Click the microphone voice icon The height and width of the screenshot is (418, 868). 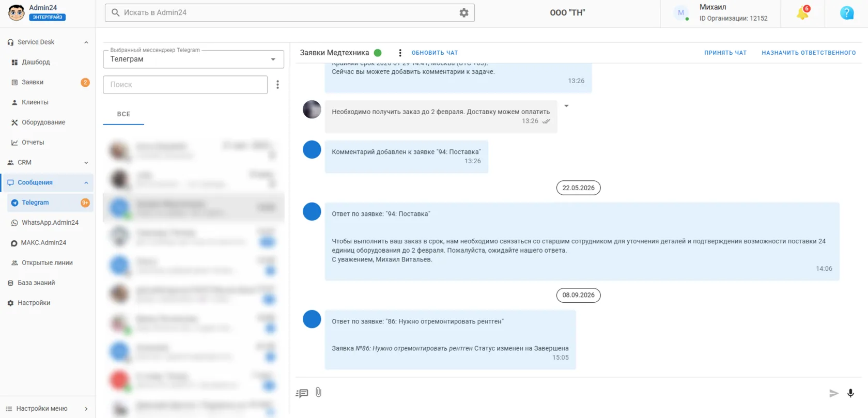(850, 393)
